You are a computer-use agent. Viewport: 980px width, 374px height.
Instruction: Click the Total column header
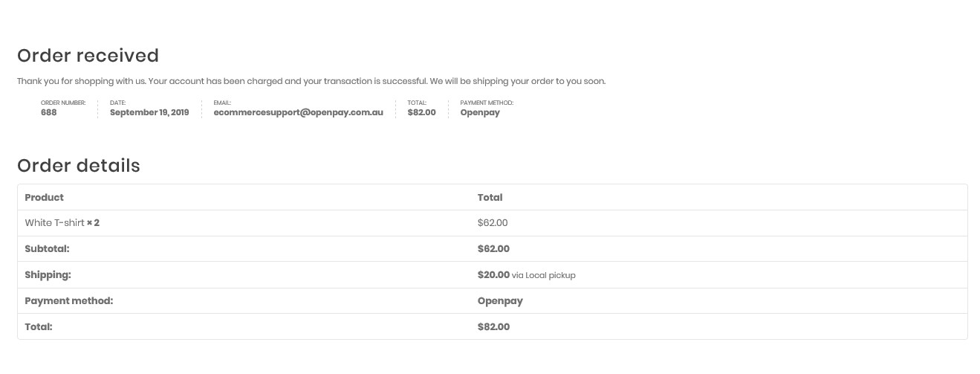coord(490,198)
